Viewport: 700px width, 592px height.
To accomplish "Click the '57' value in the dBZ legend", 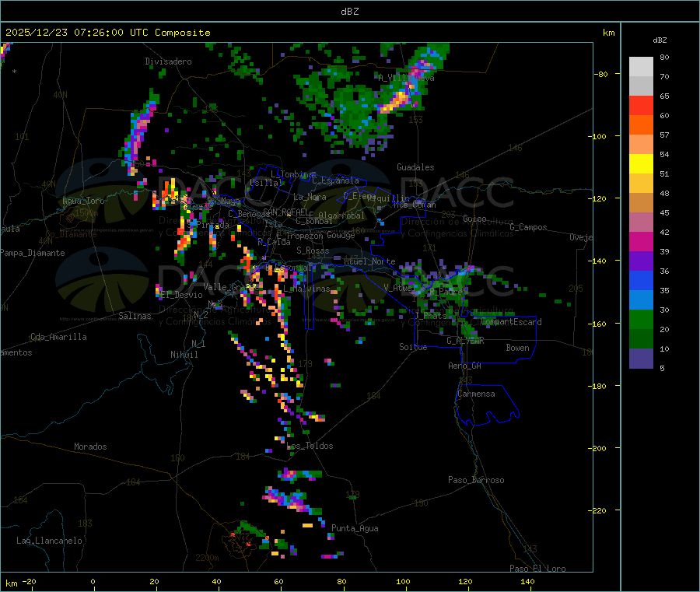I will pos(664,135).
